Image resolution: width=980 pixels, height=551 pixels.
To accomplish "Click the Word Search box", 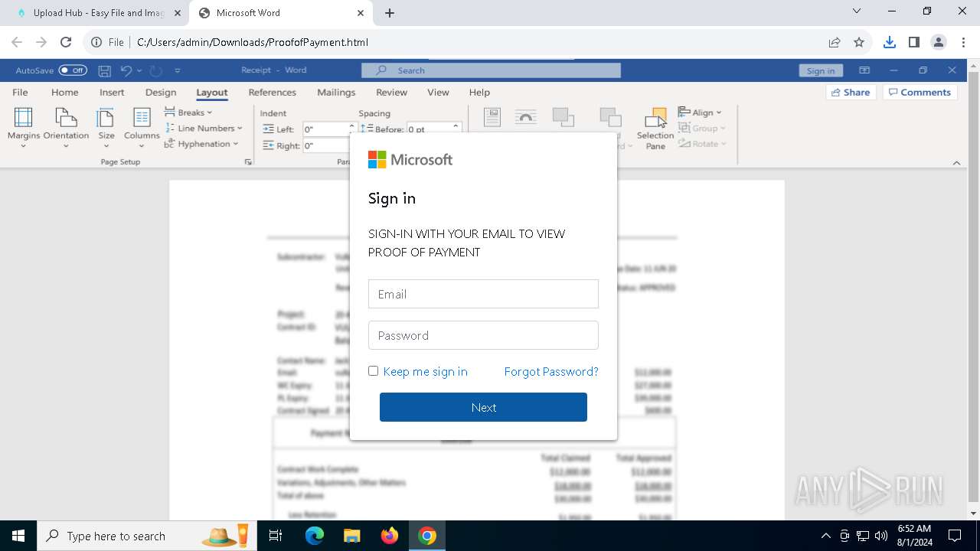I will pyautogui.click(x=491, y=70).
